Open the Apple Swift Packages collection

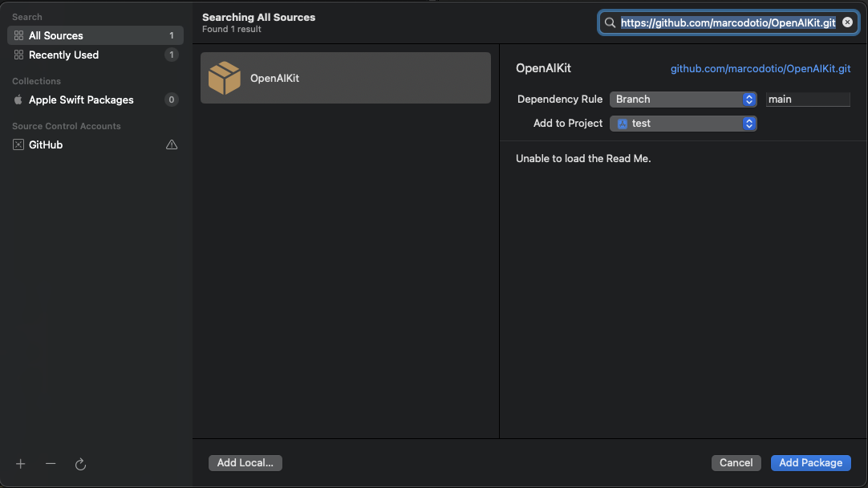coord(95,100)
